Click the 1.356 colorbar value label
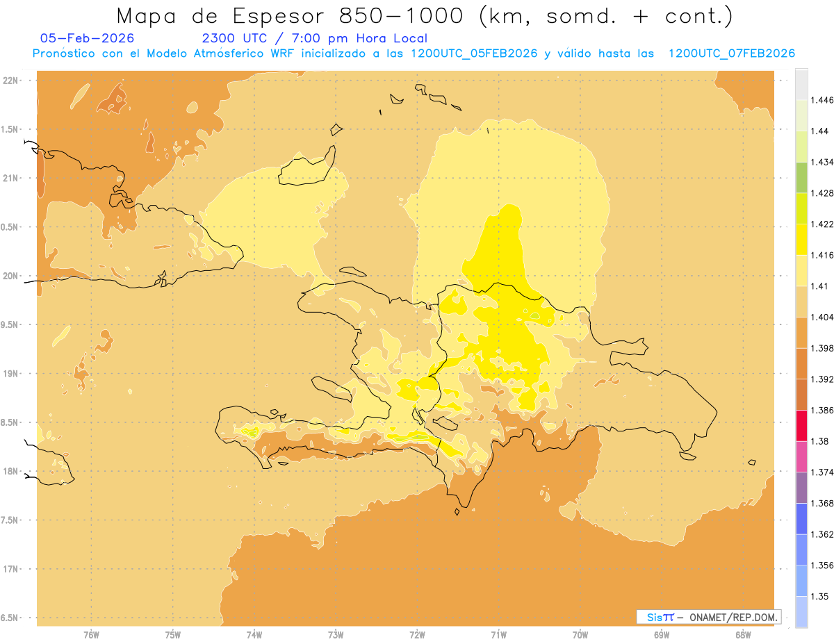The height and width of the screenshot is (644, 834). [x=822, y=565]
